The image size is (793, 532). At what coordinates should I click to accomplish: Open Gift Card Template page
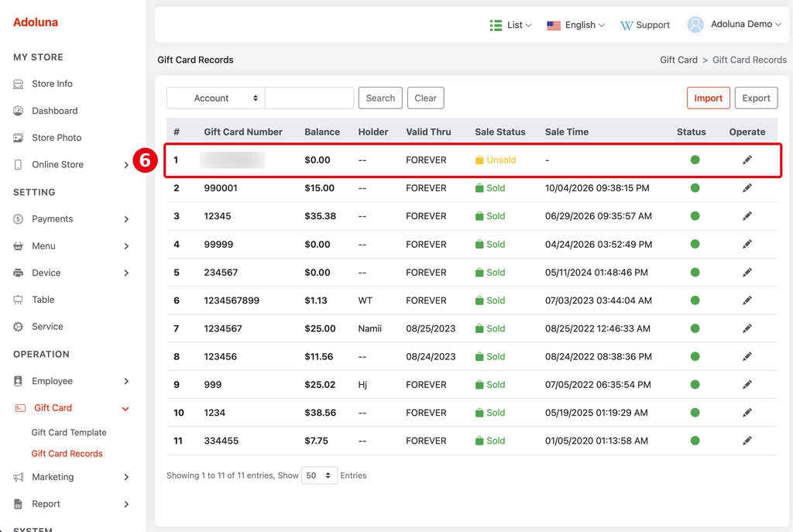(69, 432)
